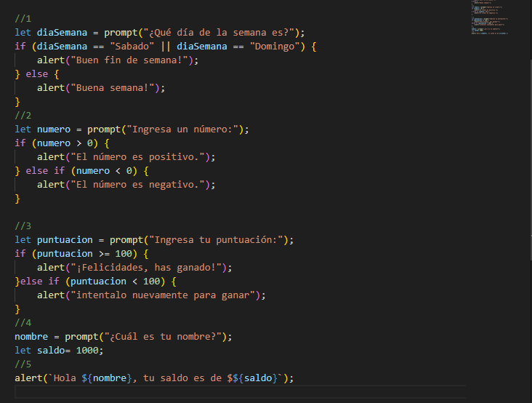Click the string "El número es negativo."
532x403 pixels.
point(138,185)
